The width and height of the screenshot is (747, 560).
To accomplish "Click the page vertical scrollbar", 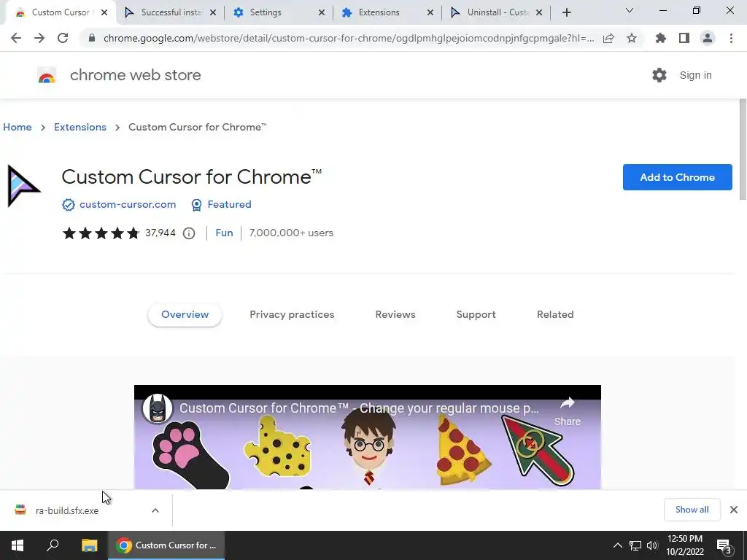I will tap(742, 150).
